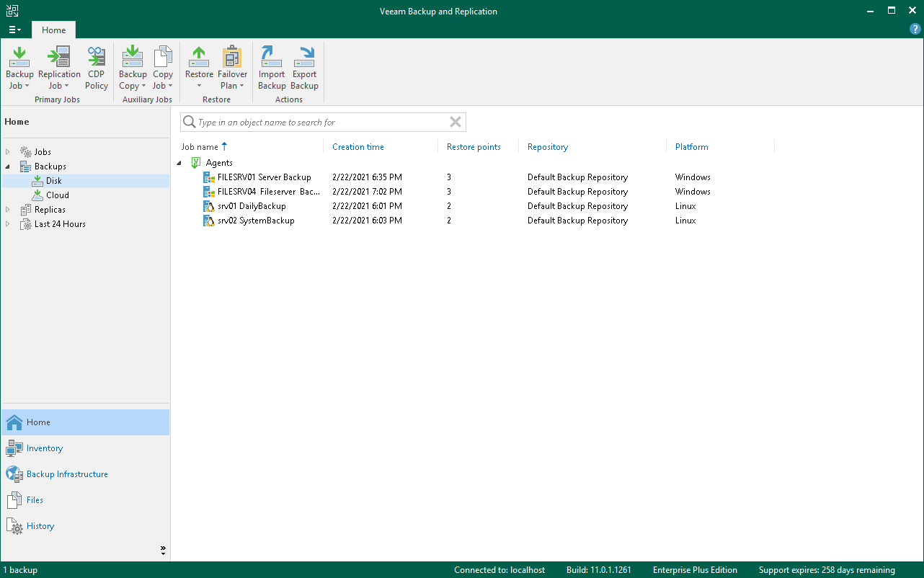Open the Backup Copy ribbon button

(133, 68)
